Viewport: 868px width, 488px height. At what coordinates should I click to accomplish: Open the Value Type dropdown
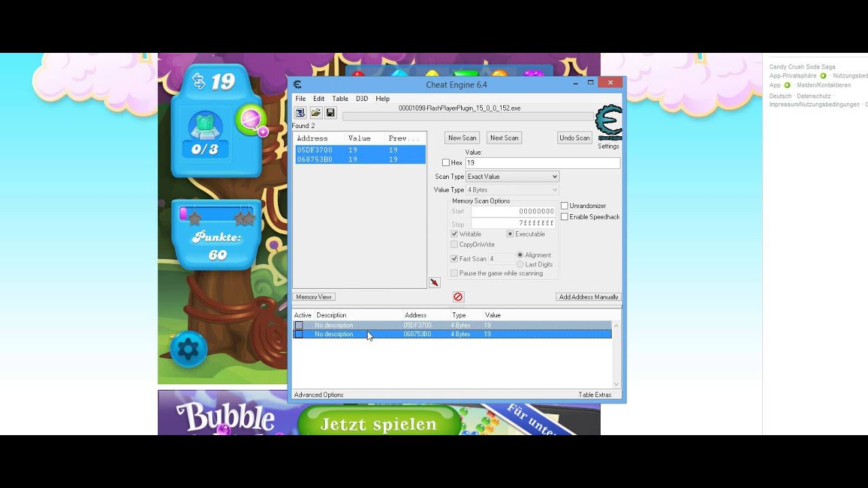coord(512,190)
